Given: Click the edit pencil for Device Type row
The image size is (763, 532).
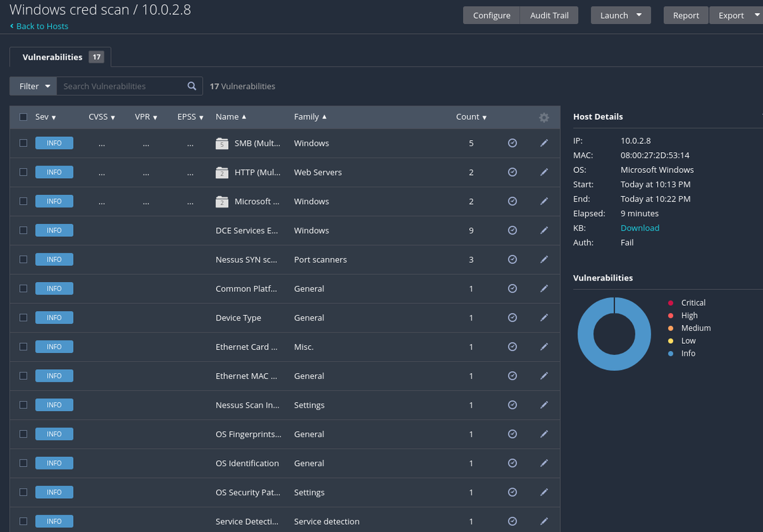Looking at the screenshot, I should click(x=544, y=318).
